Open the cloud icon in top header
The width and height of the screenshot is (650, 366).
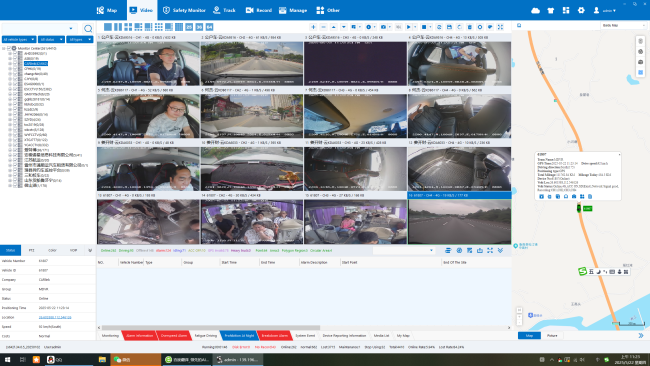point(536,10)
